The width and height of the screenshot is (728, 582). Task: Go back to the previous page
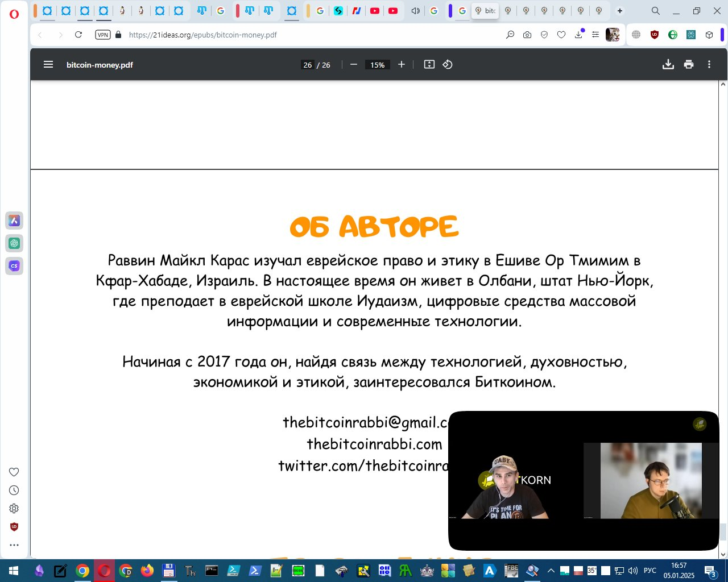(x=40, y=35)
